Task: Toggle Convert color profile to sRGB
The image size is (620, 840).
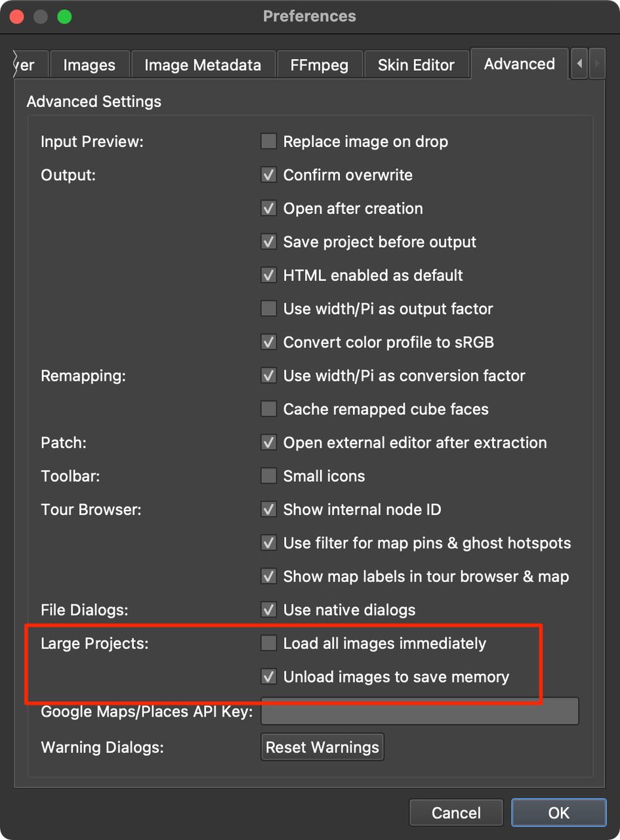Action: (x=268, y=342)
